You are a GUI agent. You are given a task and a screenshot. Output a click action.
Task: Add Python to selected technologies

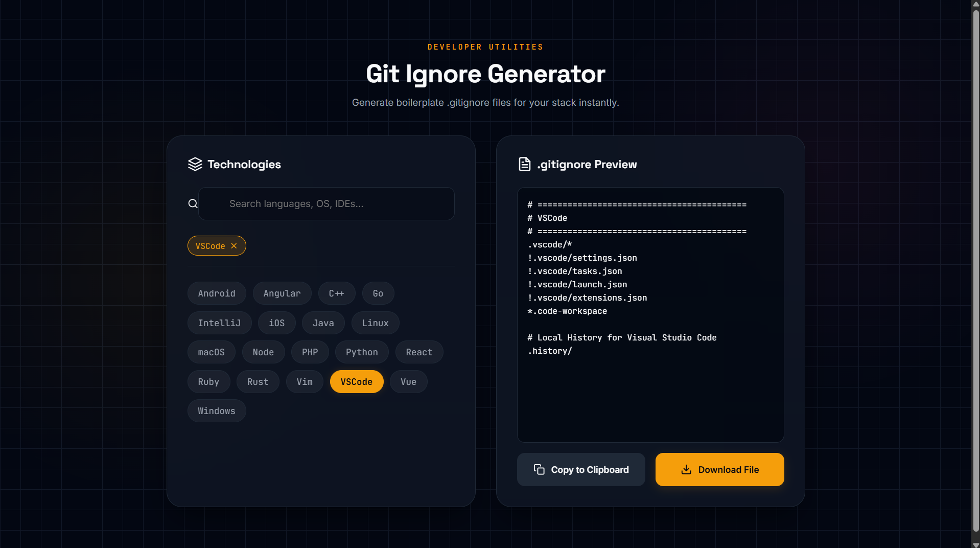click(362, 352)
